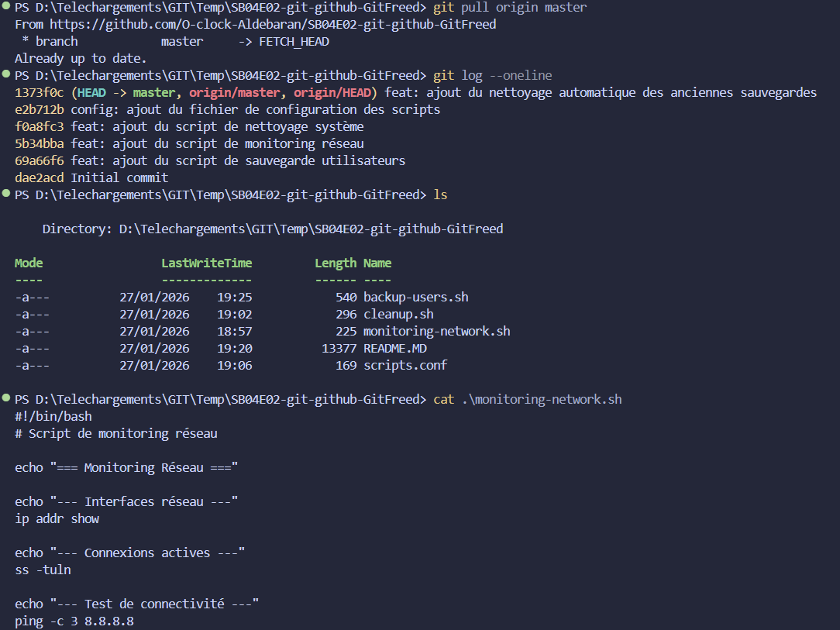Click backup-users.sh in the file listing
The width and height of the screenshot is (840, 630).
pyautogui.click(x=415, y=297)
